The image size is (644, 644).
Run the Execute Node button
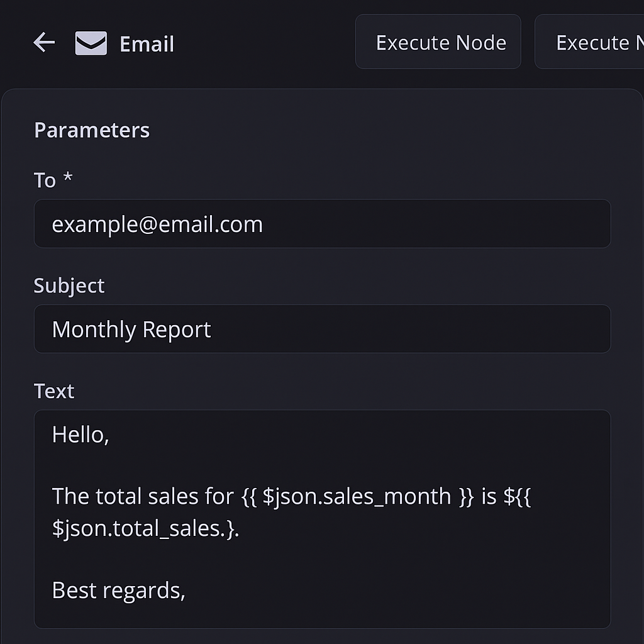pyautogui.click(x=438, y=42)
